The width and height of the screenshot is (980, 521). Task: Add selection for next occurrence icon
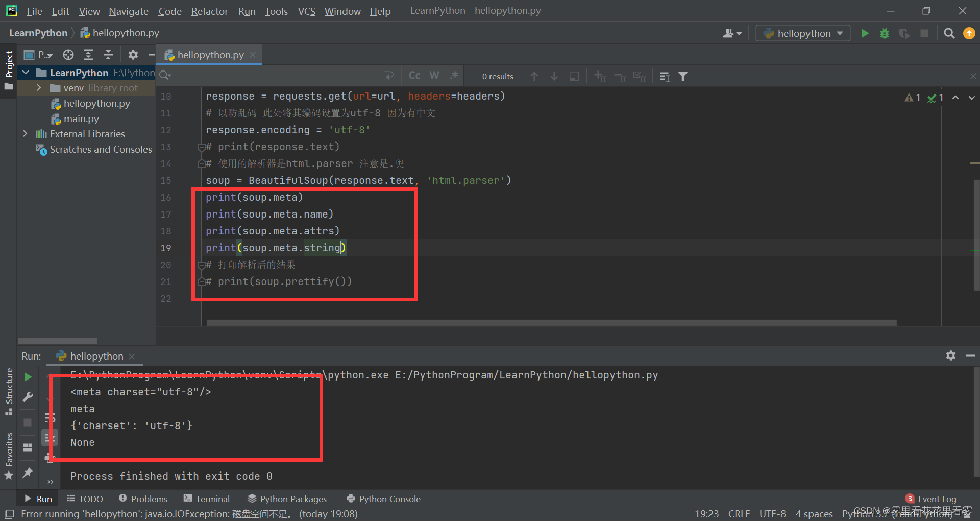tap(600, 76)
